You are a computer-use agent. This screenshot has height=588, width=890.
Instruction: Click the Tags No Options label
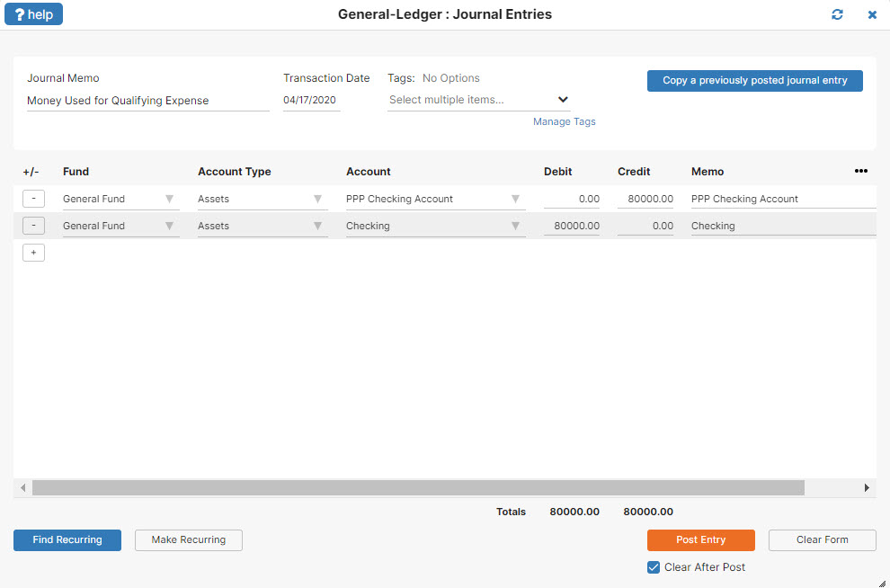(433, 77)
